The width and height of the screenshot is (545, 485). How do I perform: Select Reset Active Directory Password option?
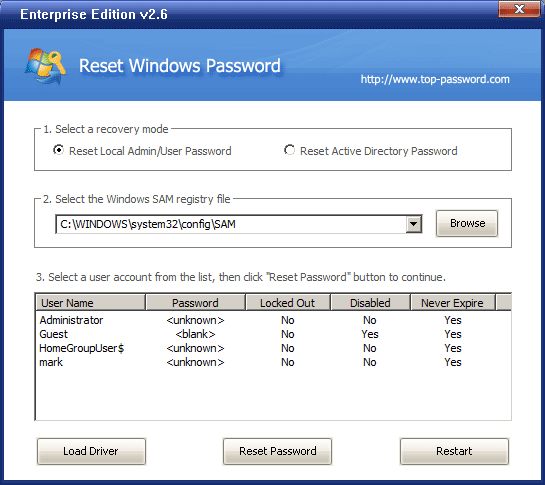(289, 150)
